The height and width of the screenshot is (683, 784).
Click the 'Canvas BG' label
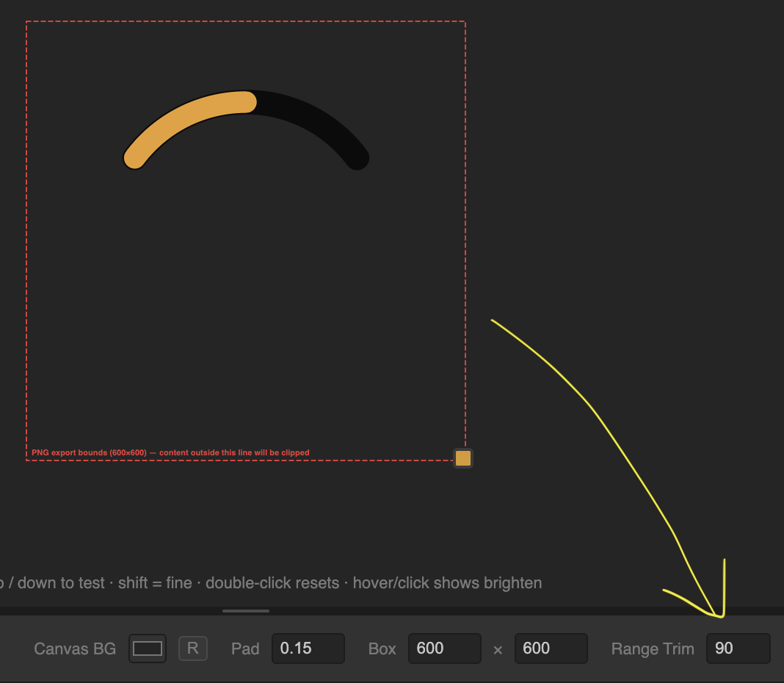coord(75,649)
